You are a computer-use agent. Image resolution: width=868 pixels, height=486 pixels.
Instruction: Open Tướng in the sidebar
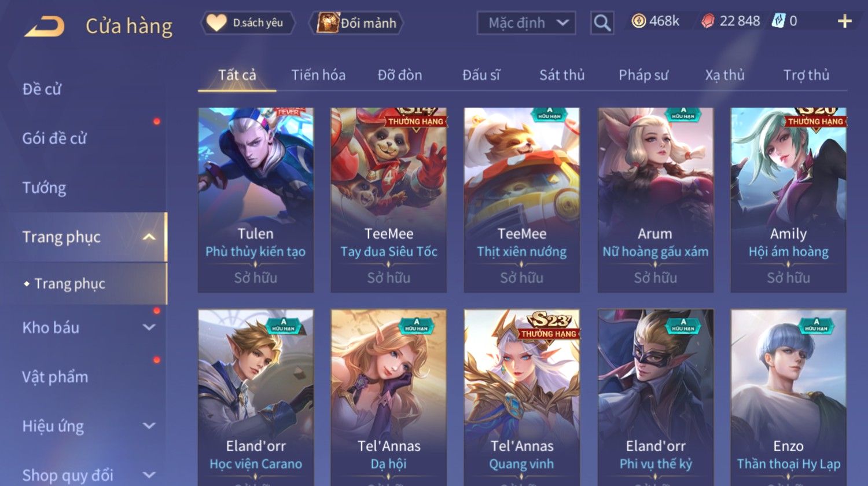(x=44, y=188)
